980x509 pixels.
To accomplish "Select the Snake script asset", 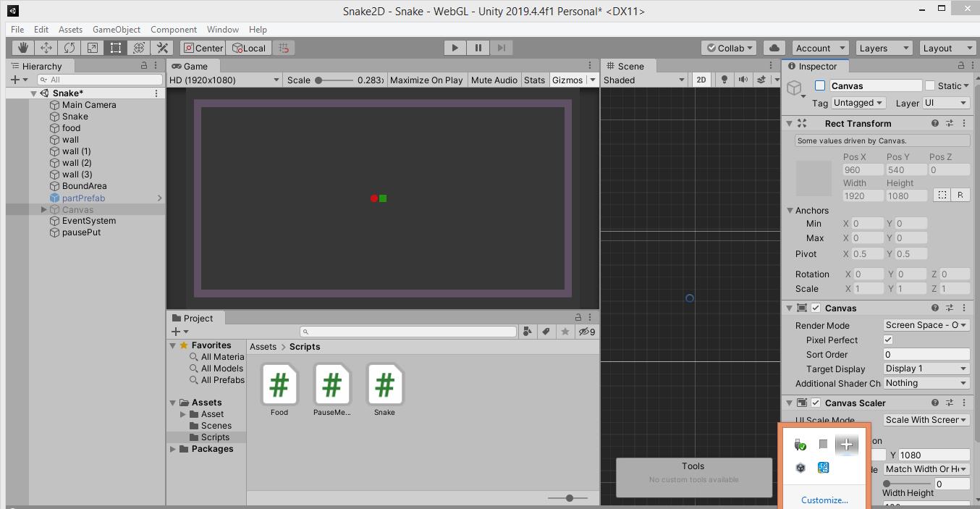I will point(384,390).
